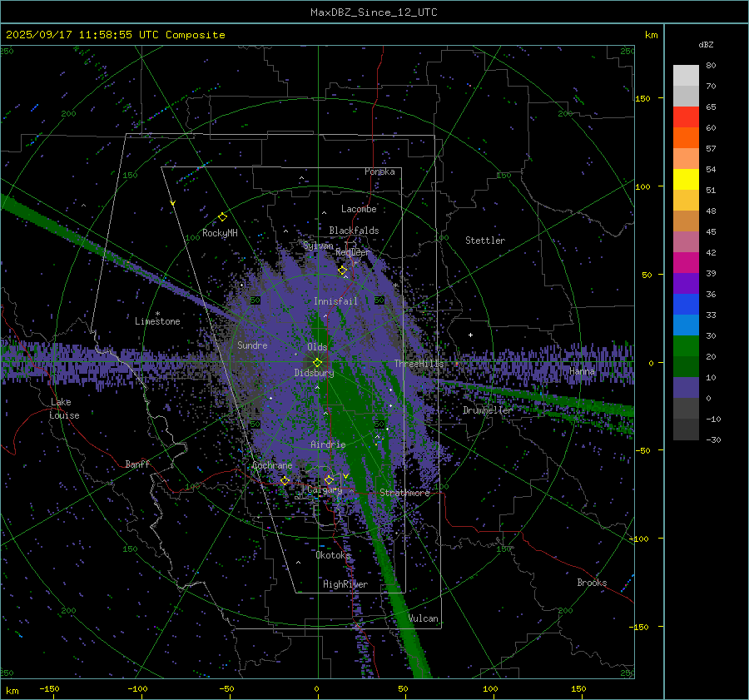Screen dimensions: 749x700
Task: Click the radar center diamond near Didsbury
Action: click(317, 362)
